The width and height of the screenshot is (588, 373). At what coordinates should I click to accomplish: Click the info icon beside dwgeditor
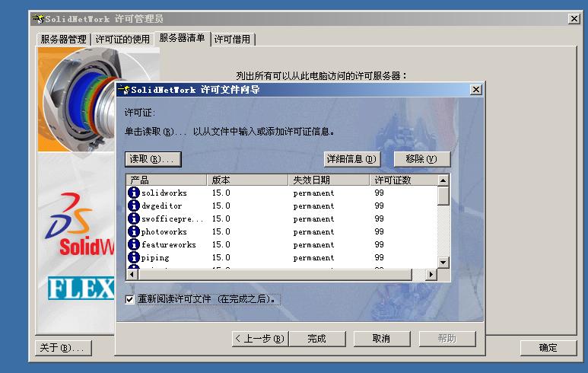134,206
